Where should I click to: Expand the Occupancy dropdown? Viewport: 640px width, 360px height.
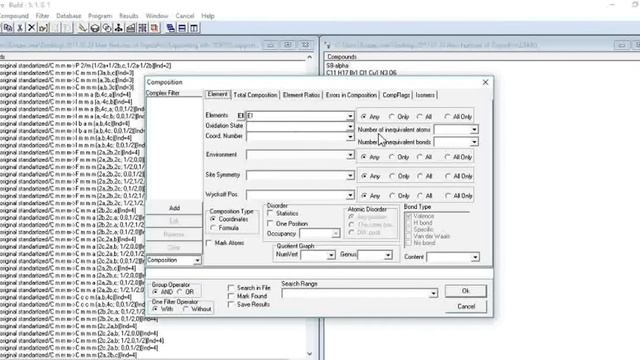tap(335, 233)
